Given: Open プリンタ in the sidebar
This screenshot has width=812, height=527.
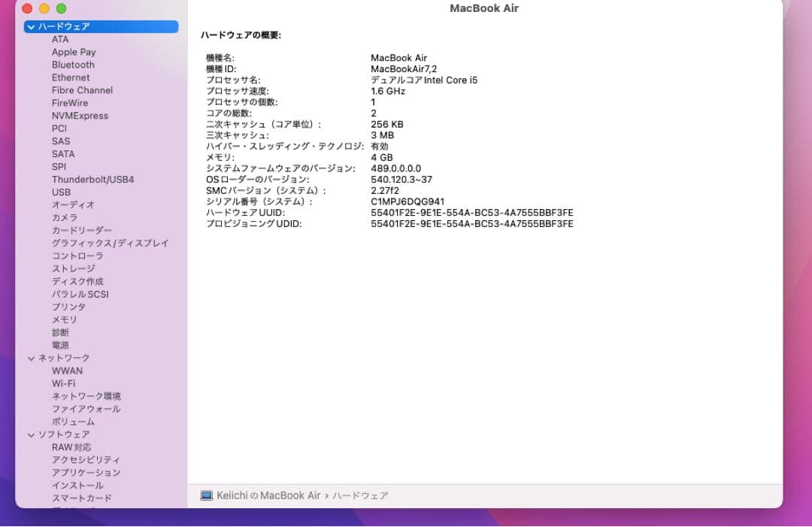Looking at the screenshot, I should (x=69, y=307).
